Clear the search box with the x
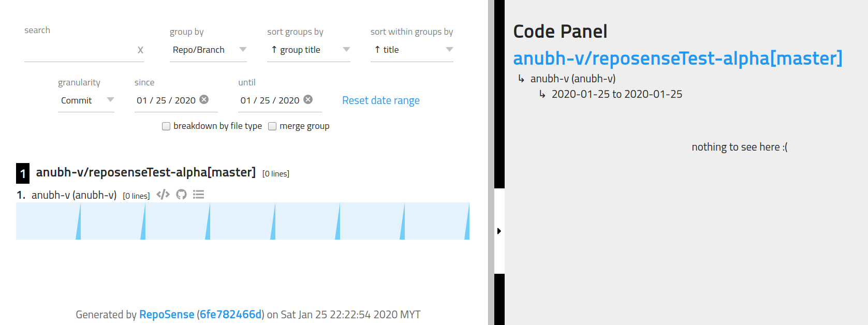The height and width of the screenshot is (325, 868). pyautogui.click(x=140, y=50)
